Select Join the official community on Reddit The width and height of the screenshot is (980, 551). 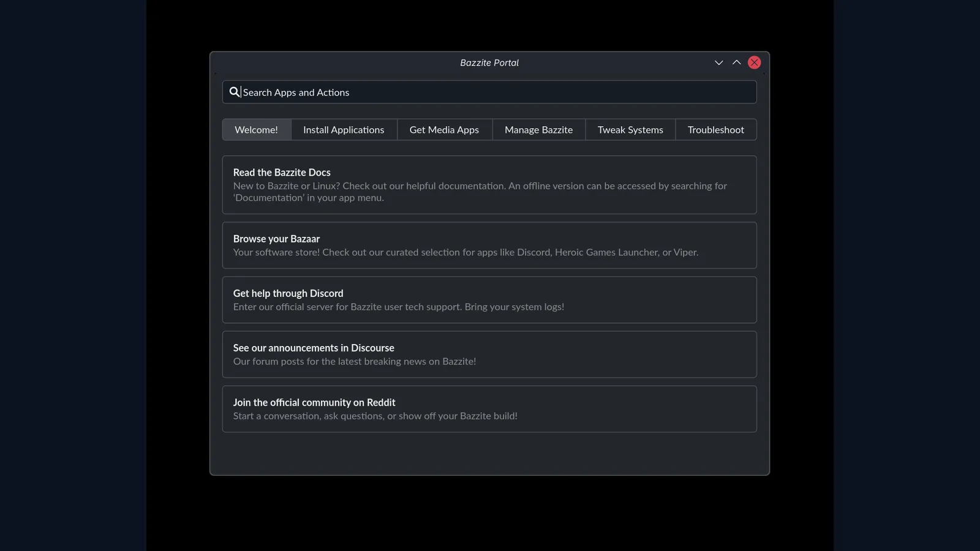pos(489,409)
